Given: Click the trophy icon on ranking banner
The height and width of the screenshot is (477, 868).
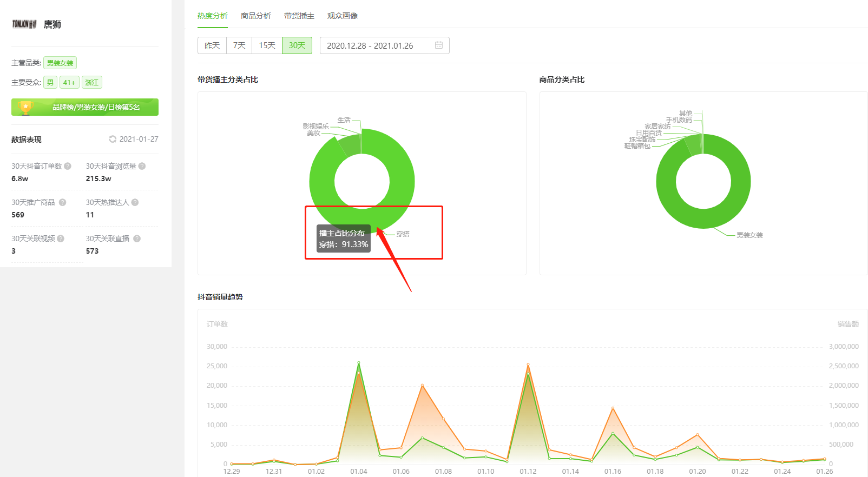Looking at the screenshot, I should pyautogui.click(x=25, y=107).
